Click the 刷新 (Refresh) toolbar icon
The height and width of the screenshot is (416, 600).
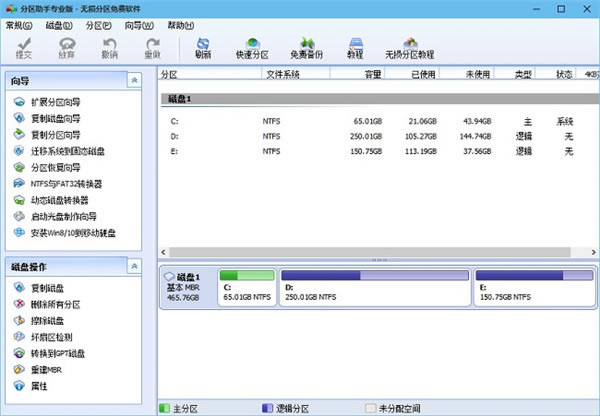click(x=203, y=47)
